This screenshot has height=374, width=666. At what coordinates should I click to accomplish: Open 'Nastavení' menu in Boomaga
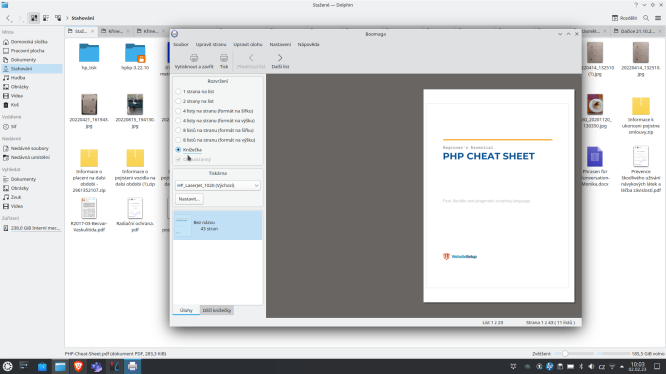coord(280,44)
